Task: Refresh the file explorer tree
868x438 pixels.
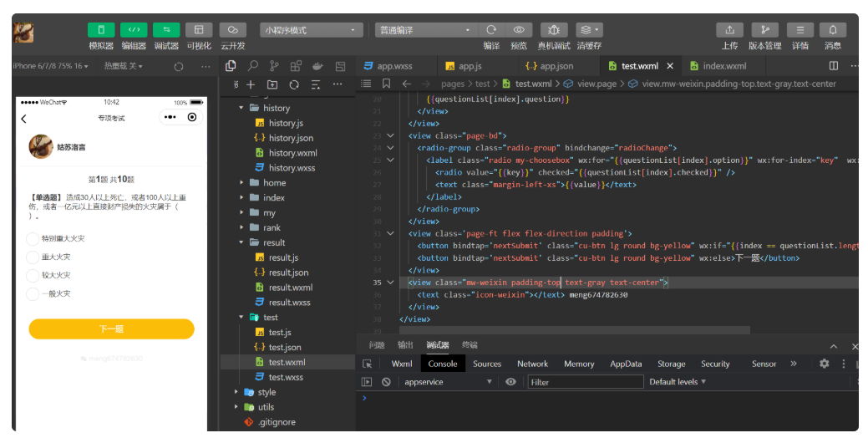Action: click(x=294, y=84)
